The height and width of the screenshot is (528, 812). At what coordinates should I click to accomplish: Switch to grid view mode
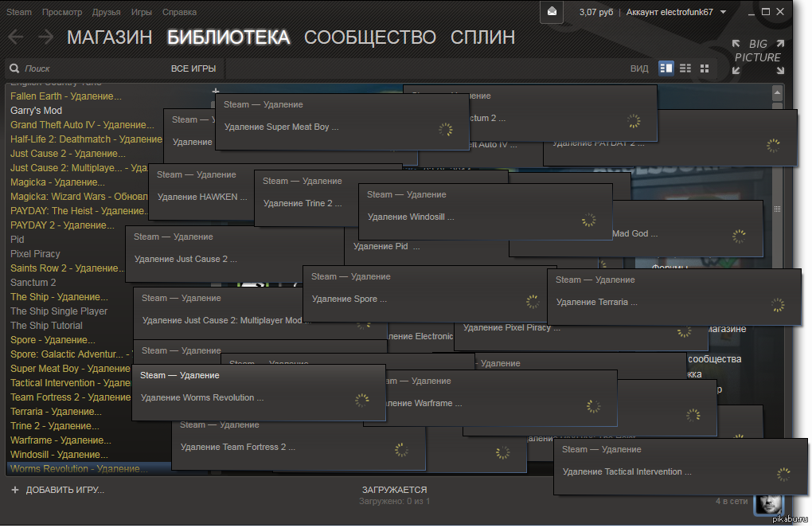point(705,68)
